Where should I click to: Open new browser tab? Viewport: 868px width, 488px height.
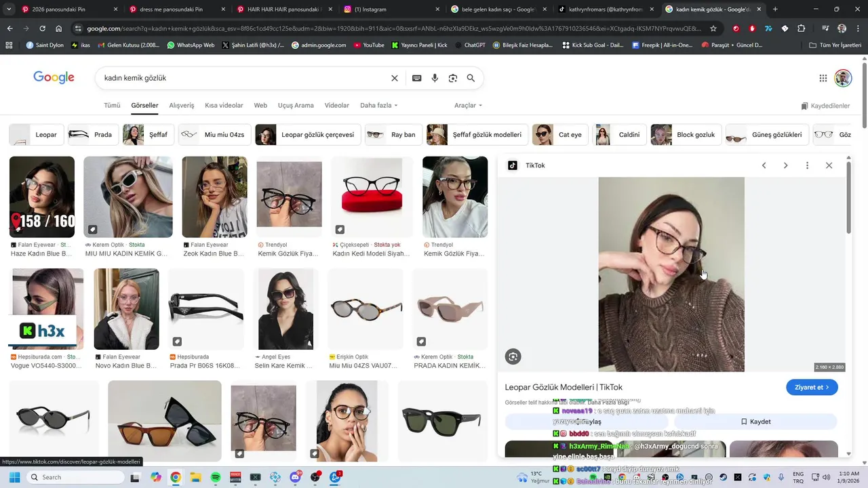775,9
